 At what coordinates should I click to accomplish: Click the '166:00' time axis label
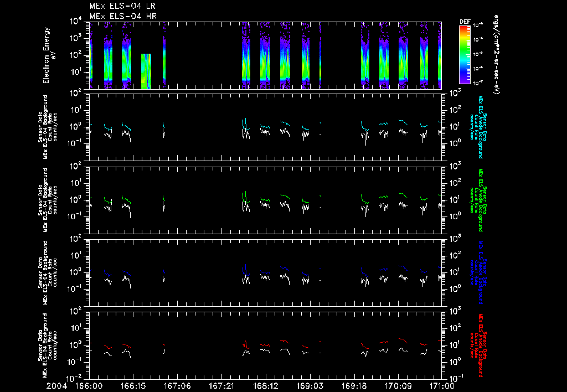click(x=89, y=386)
